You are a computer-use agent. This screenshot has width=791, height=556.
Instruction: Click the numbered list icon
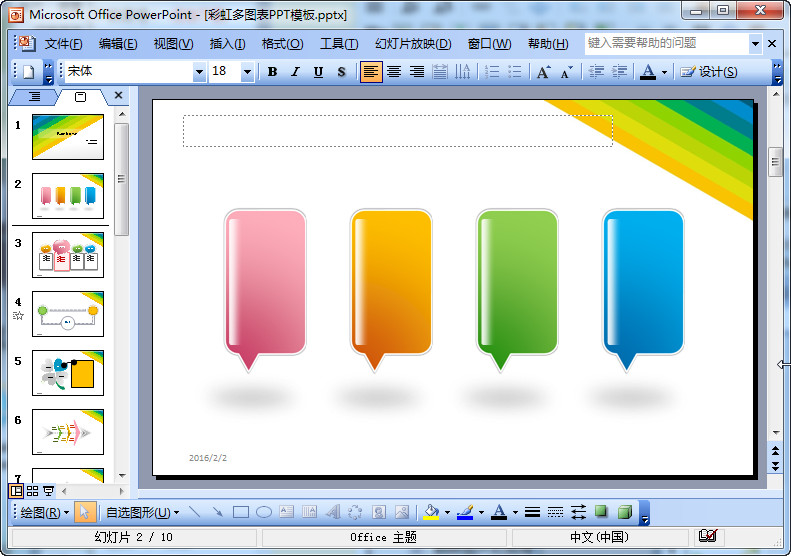[492, 72]
